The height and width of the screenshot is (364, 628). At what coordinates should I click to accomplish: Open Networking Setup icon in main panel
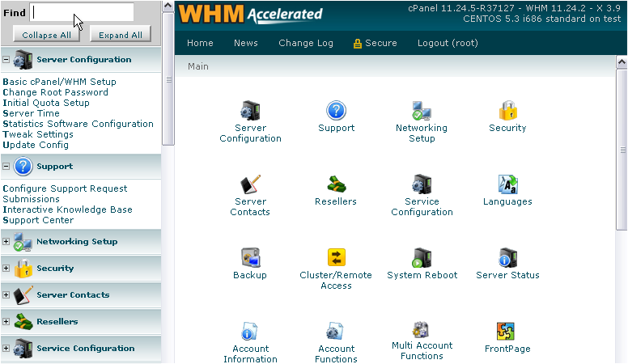(422, 111)
